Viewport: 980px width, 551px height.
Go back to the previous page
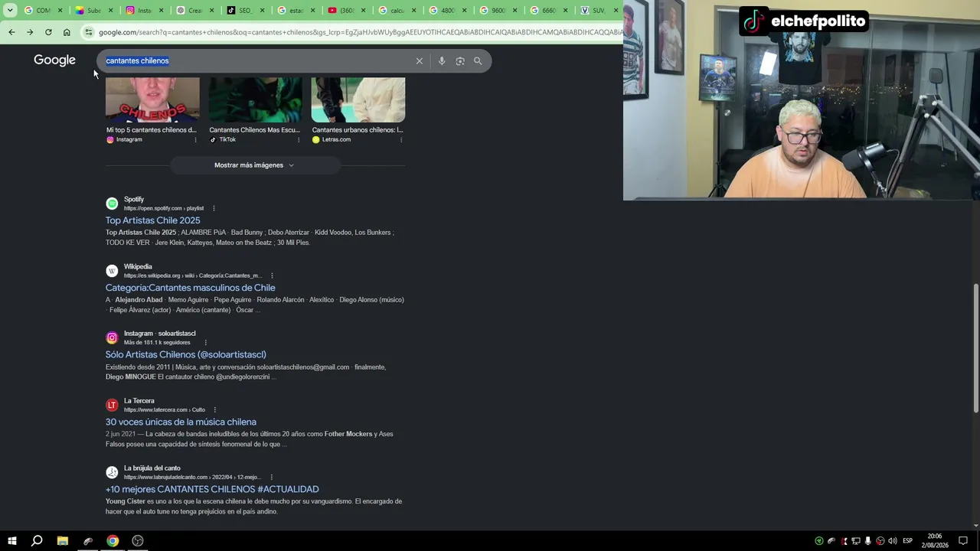[x=11, y=32]
